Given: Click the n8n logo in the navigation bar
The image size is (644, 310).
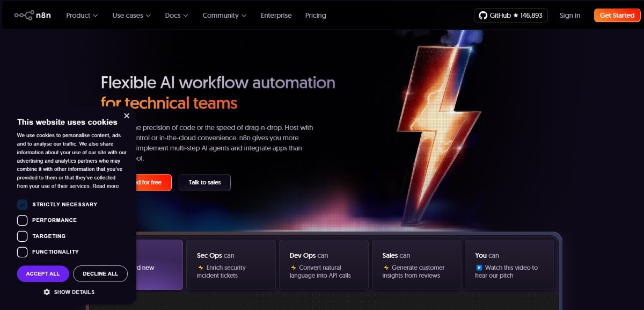Looking at the screenshot, I should tap(32, 15).
